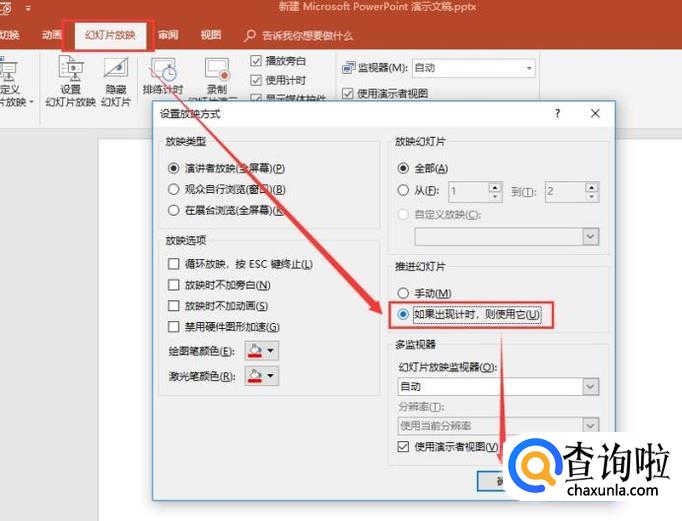682x521 pixels.
Task: Click the monitor icon beside 监视器
Action: point(349,68)
